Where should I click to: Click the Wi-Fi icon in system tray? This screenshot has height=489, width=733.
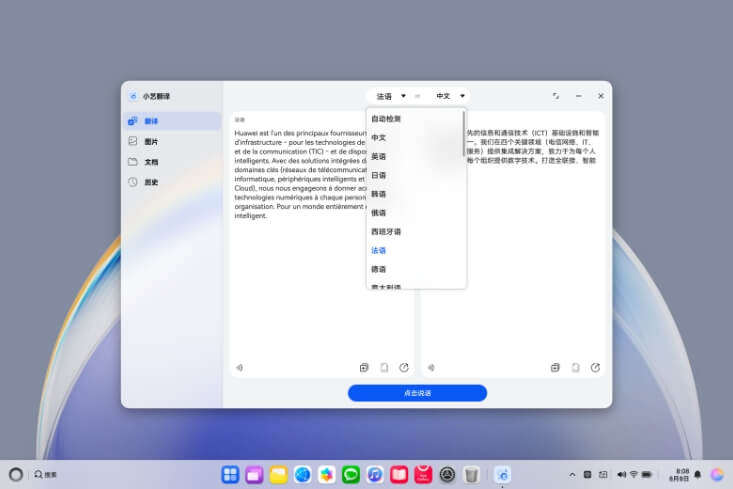(634, 475)
